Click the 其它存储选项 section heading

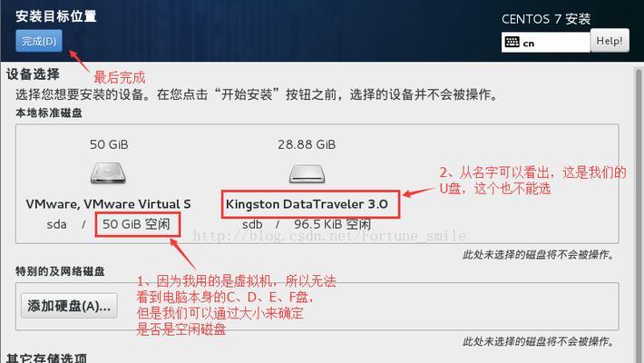46,358
